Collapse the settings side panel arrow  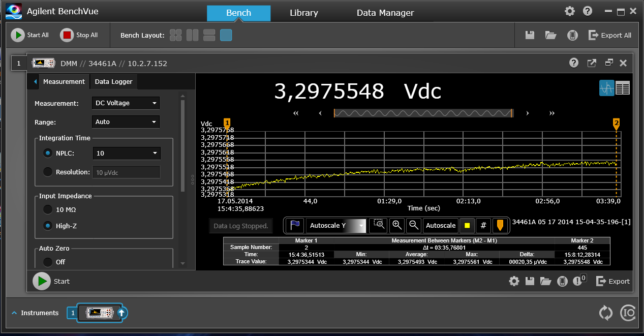click(x=35, y=81)
